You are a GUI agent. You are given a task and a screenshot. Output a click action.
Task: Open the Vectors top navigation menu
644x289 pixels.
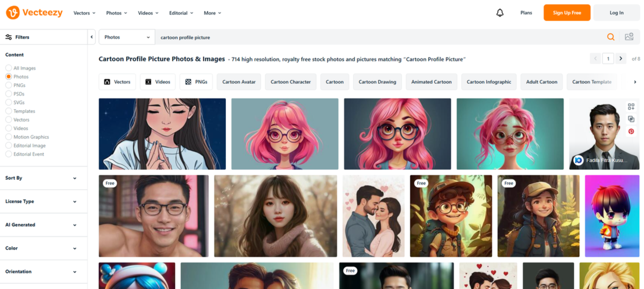coord(84,13)
